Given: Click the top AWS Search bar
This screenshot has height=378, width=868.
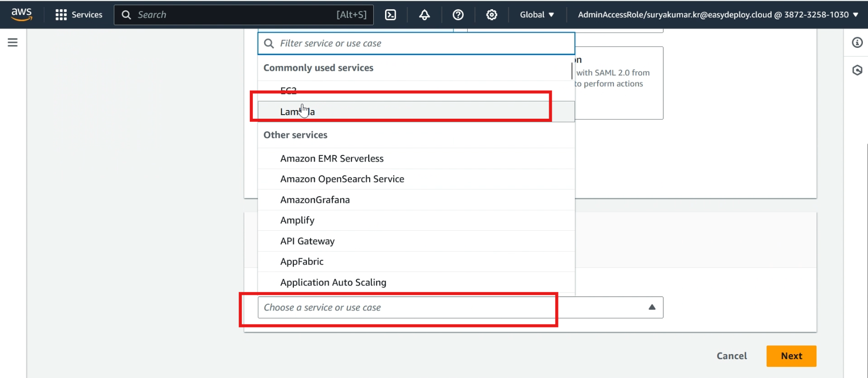Looking at the screenshot, I should (x=244, y=15).
